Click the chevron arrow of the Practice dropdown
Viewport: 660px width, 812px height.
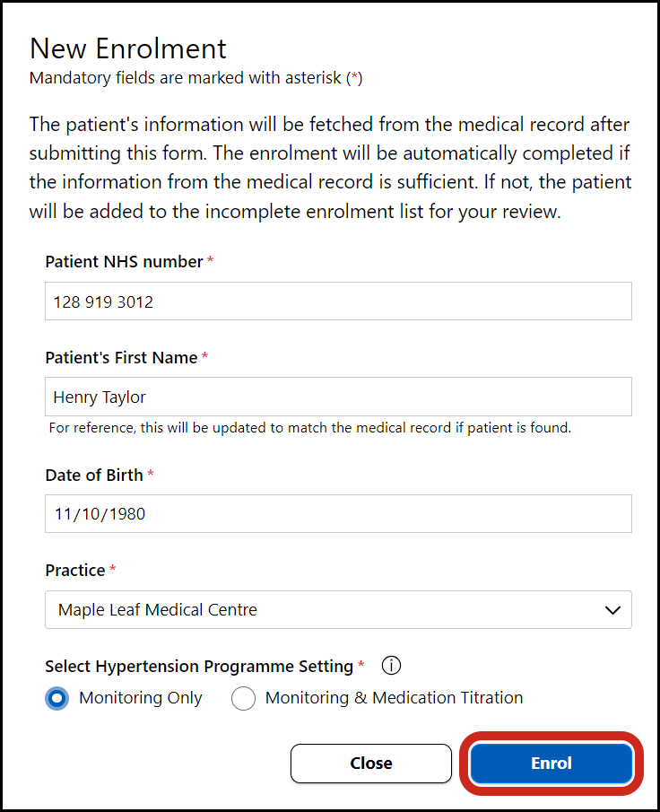tap(612, 610)
